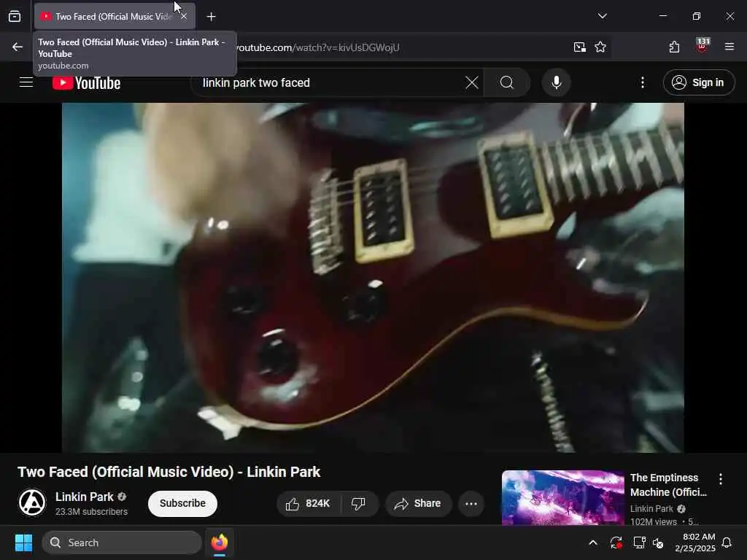Open the muted volume tray icon
The width and height of the screenshot is (747, 560).
point(658,542)
